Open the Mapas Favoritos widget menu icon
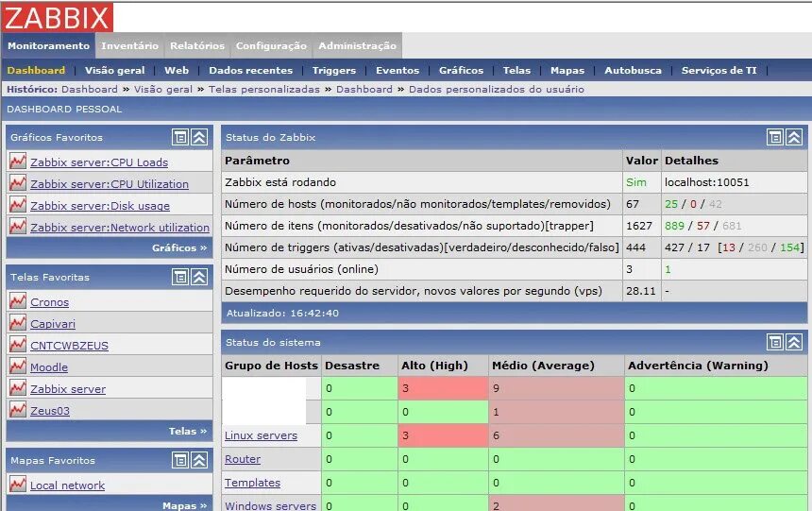This screenshot has width=812, height=511. pos(180,460)
